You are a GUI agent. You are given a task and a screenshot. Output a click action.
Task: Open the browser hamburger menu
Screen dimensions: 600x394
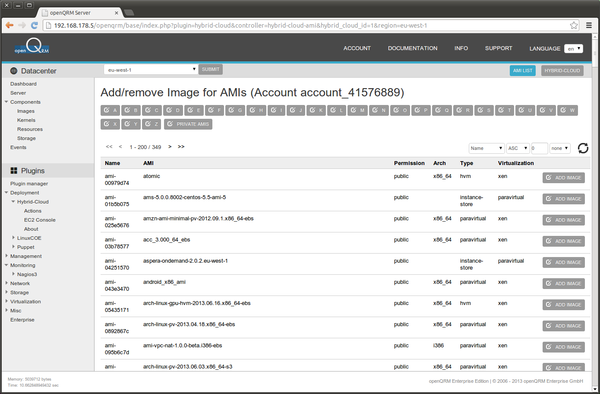pos(589,25)
